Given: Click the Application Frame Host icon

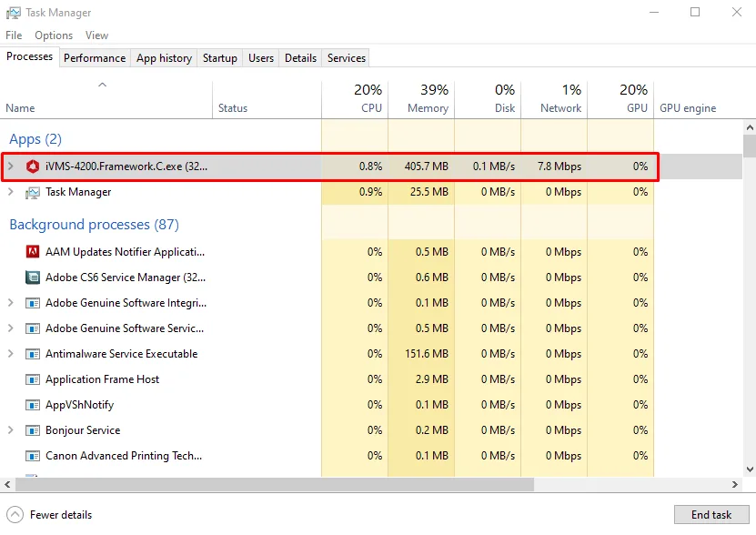Looking at the screenshot, I should tap(33, 379).
